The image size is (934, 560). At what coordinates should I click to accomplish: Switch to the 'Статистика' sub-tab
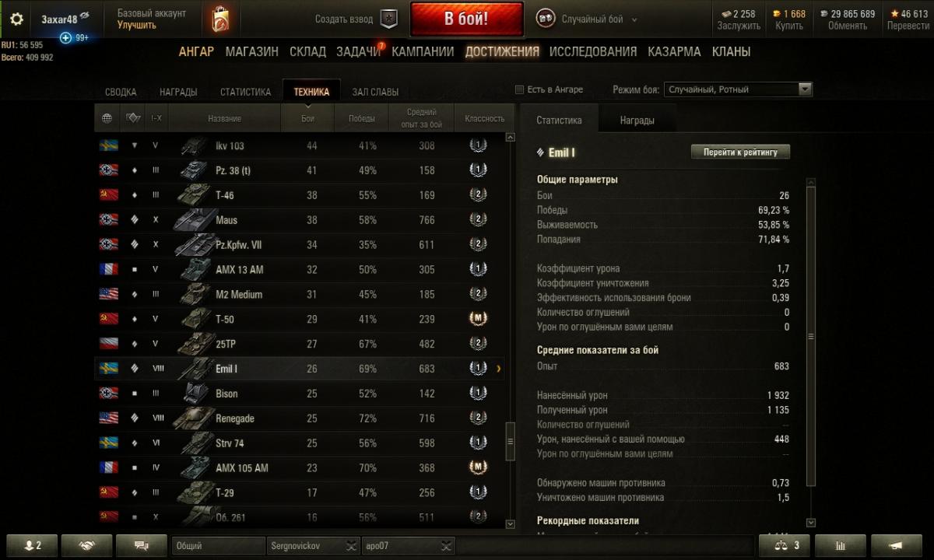(x=559, y=121)
